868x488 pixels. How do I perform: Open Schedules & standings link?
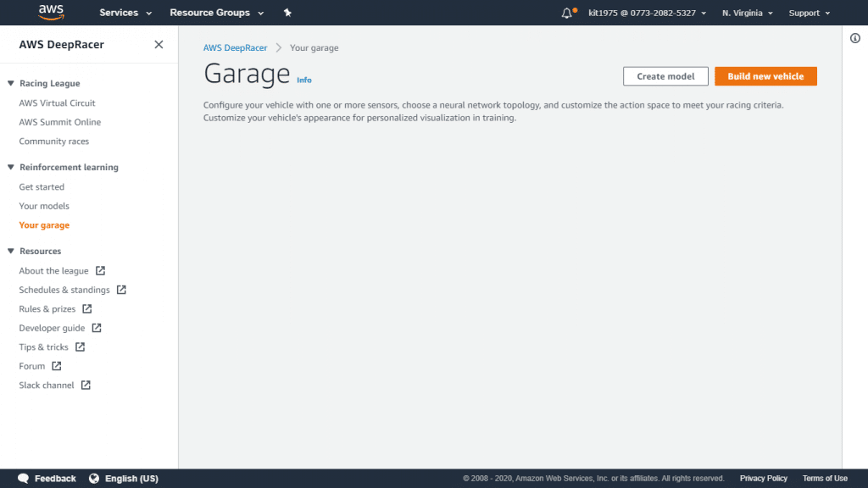64,290
